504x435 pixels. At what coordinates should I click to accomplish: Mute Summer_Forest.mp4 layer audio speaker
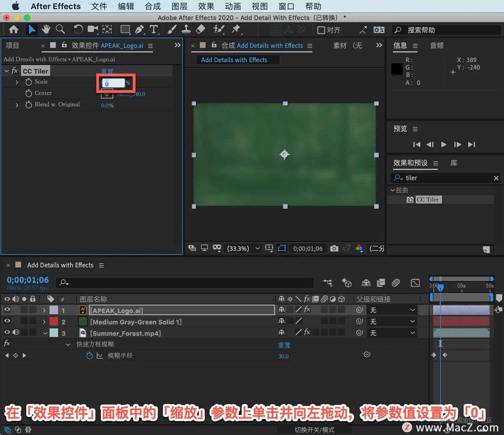[16, 333]
